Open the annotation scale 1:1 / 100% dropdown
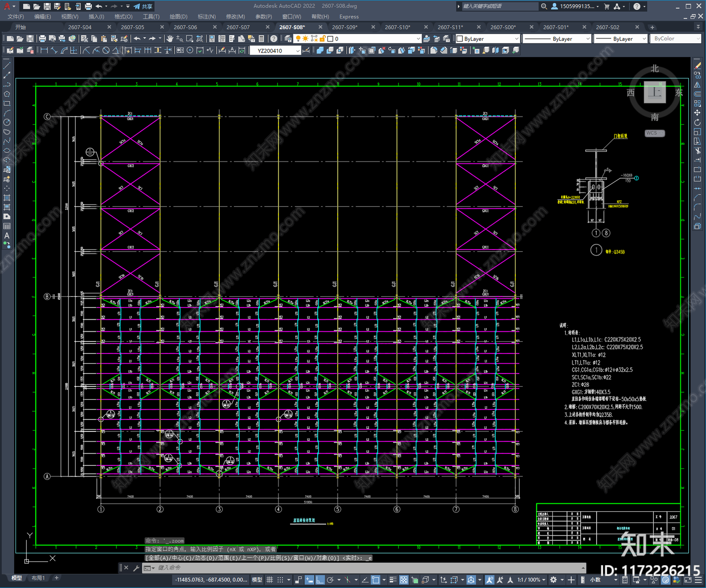706x588 pixels. tap(531, 580)
